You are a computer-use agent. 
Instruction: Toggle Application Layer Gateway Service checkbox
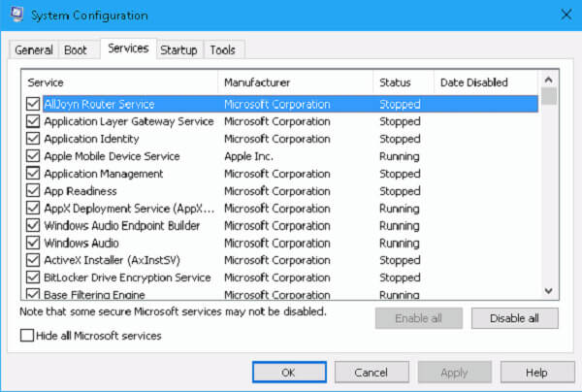pyautogui.click(x=33, y=121)
